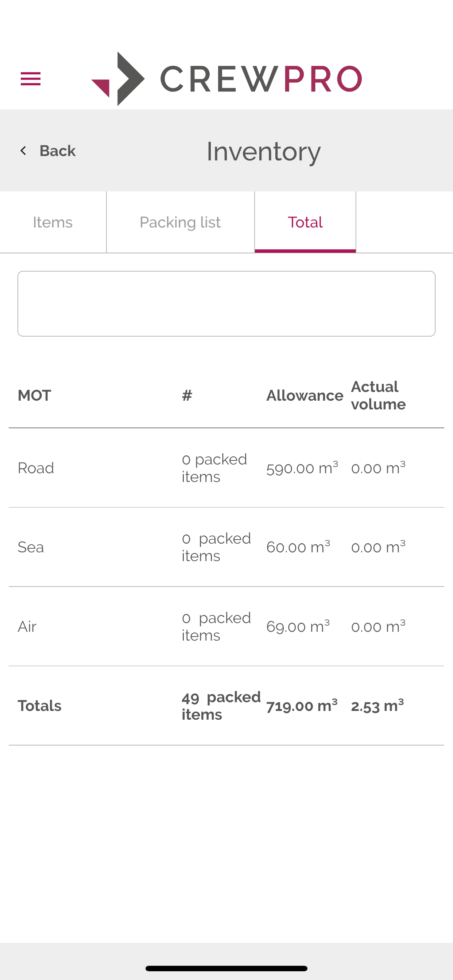Click the MOT column header
453x980 pixels.
point(34,396)
